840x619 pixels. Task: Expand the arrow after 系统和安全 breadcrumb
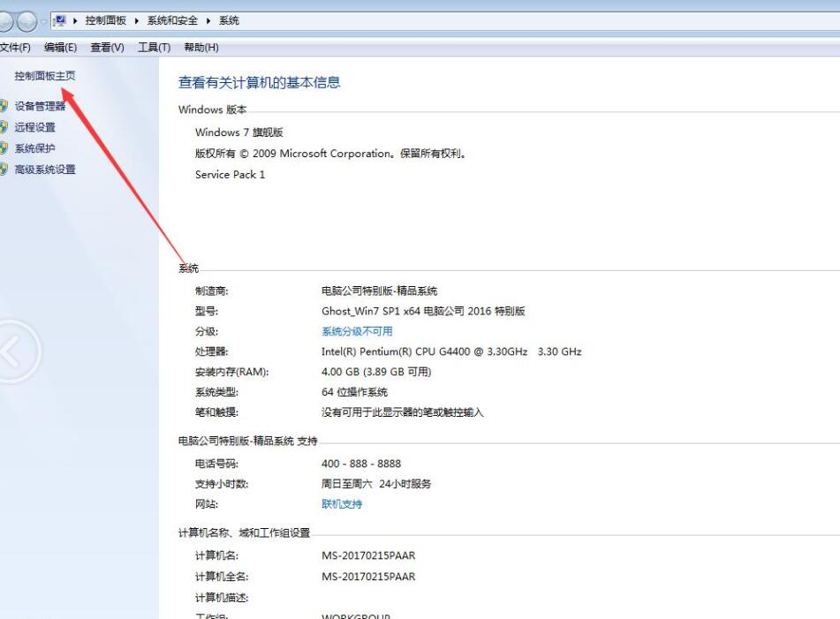[x=208, y=20]
